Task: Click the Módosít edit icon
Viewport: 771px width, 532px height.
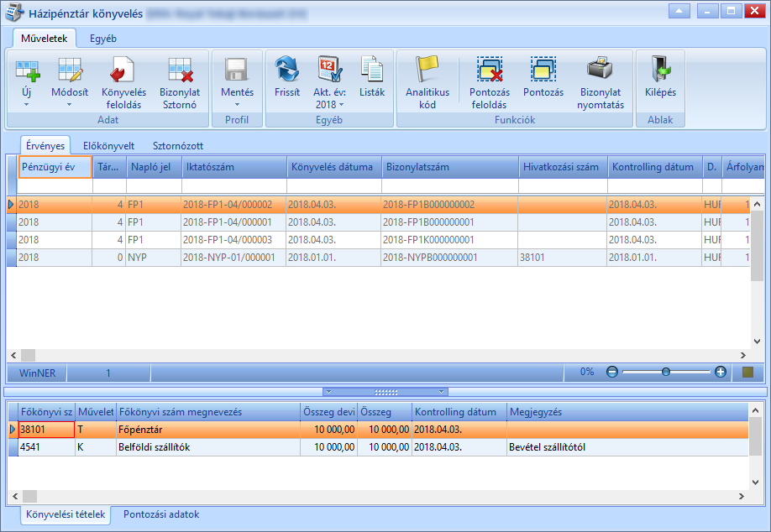Action: pyautogui.click(x=70, y=70)
